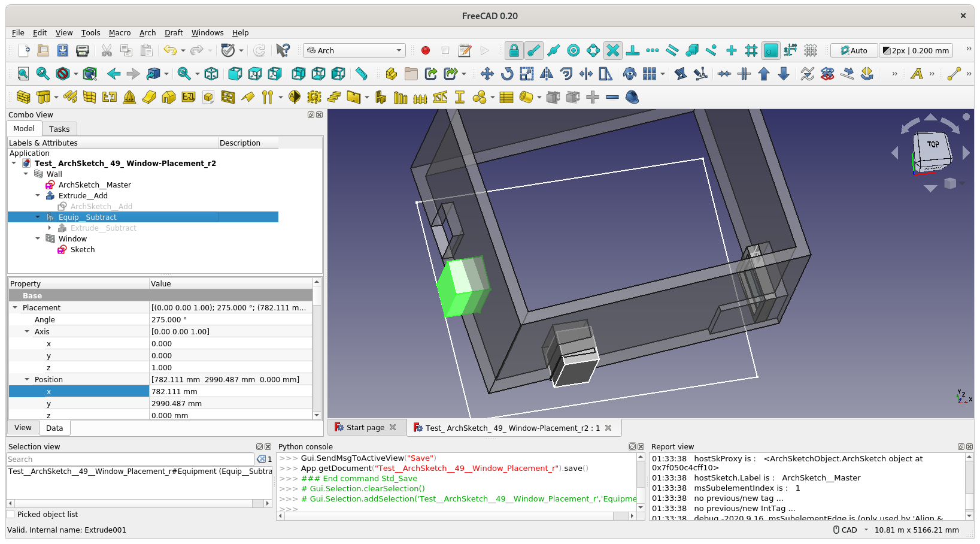
Task: Switch to the Tasks tab
Action: pos(59,129)
